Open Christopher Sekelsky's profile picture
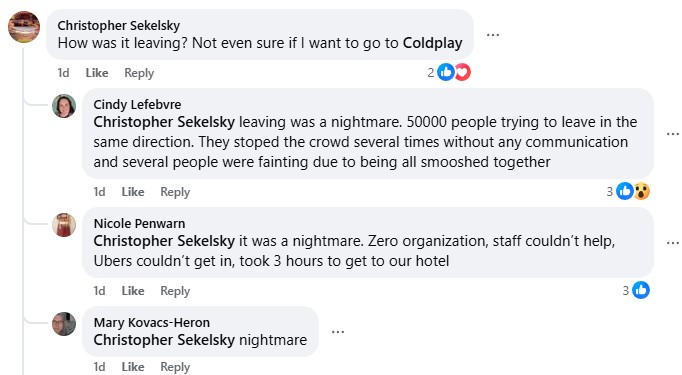The height and width of the screenshot is (375, 682). (x=24, y=27)
